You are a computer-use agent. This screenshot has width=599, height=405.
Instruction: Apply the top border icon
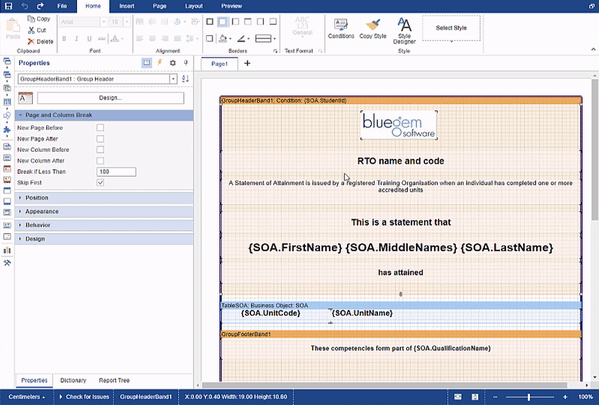click(x=248, y=22)
